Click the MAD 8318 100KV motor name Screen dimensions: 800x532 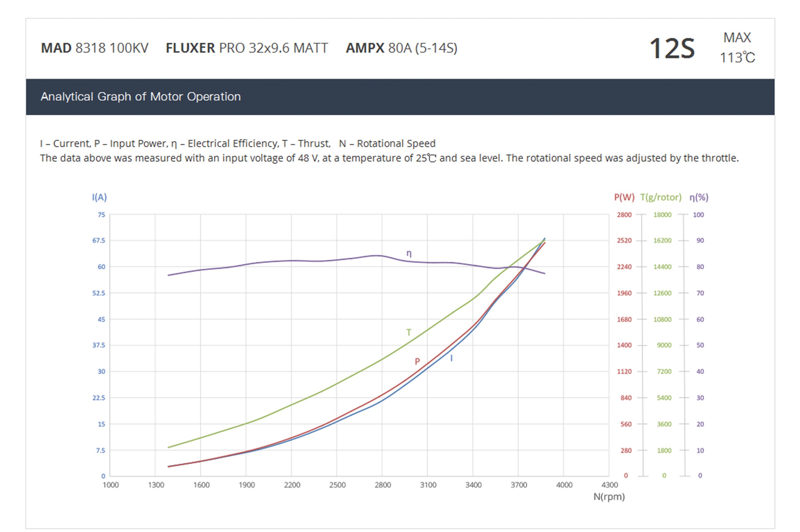(x=94, y=48)
